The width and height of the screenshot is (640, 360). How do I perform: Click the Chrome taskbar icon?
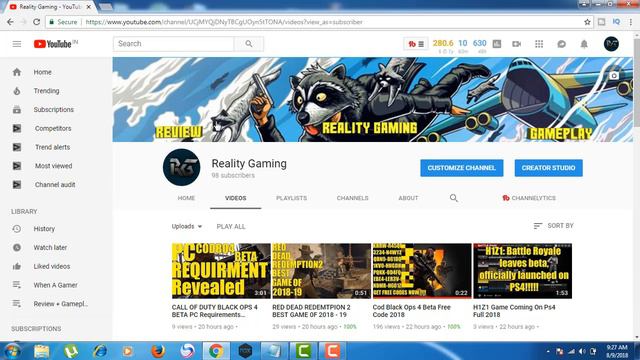point(216,351)
